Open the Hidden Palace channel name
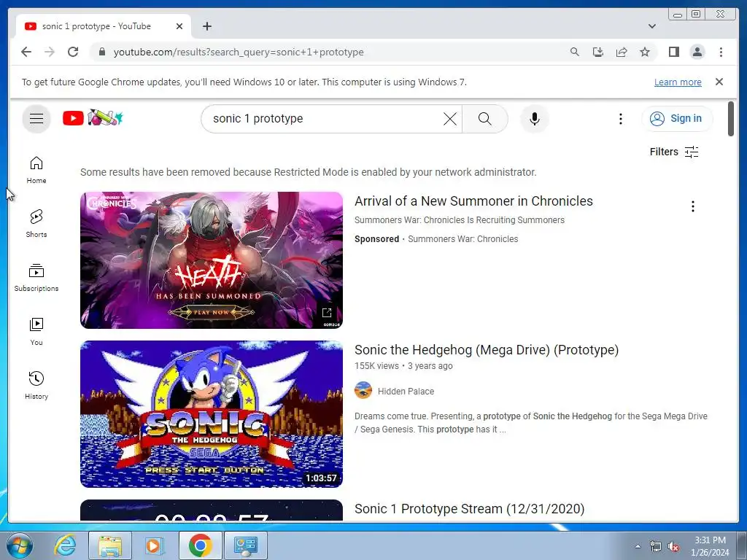The width and height of the screenshot is (747, 560). pos(406,392)
